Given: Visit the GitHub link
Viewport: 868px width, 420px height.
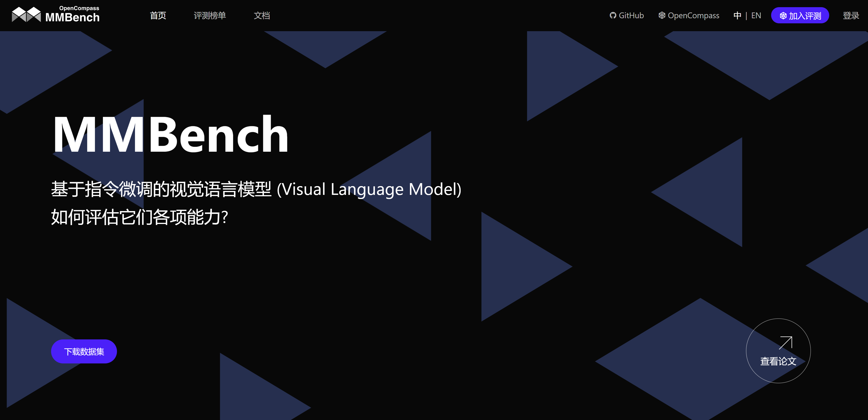Looking at the screenshot, I should point(627,15).
